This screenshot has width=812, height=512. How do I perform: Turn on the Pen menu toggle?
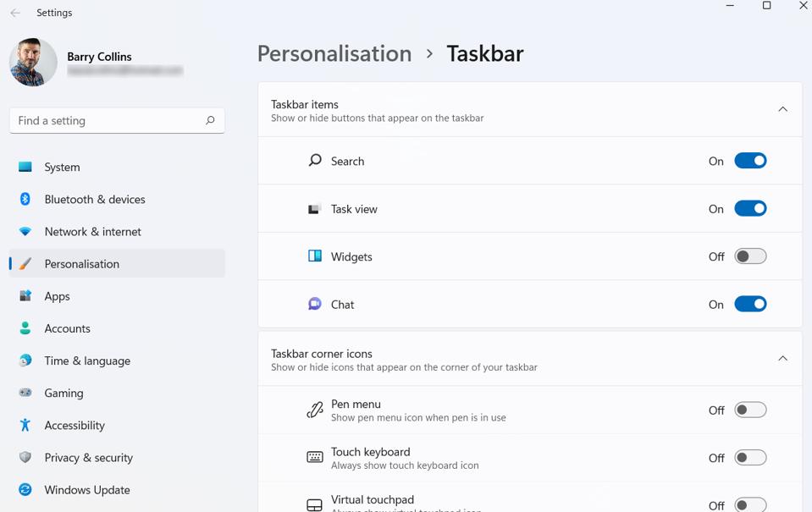click(750, 410)
